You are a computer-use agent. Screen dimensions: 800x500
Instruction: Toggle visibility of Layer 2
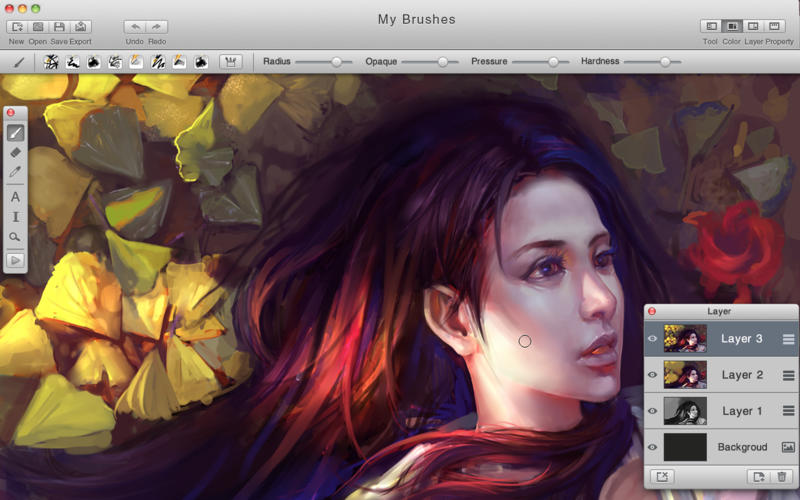point(653,375)
